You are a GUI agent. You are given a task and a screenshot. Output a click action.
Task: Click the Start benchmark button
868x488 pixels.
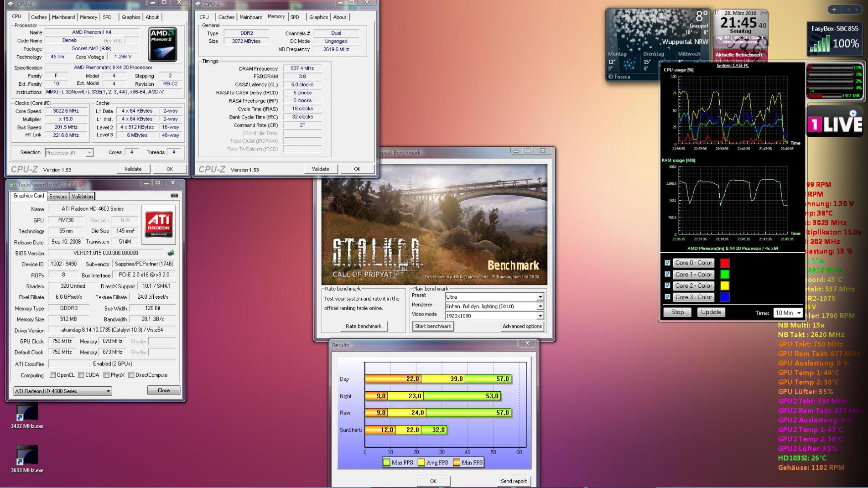pos(433,326)
